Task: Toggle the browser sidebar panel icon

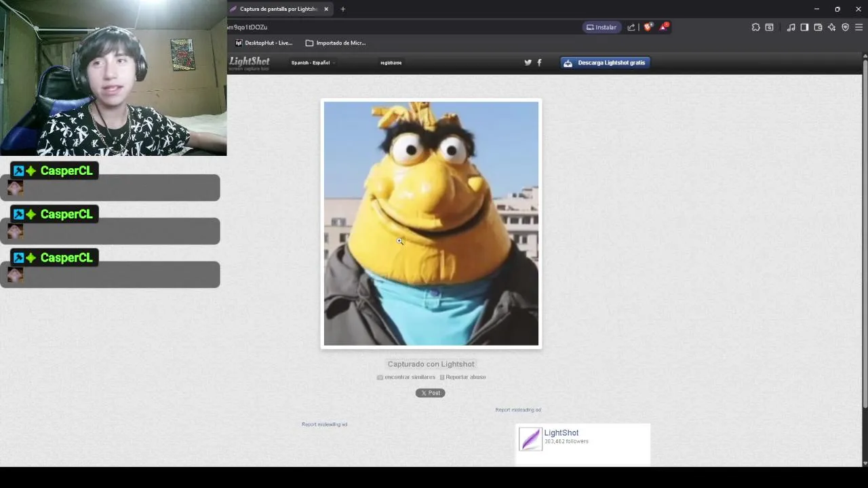Action: [x=804, y=27]
